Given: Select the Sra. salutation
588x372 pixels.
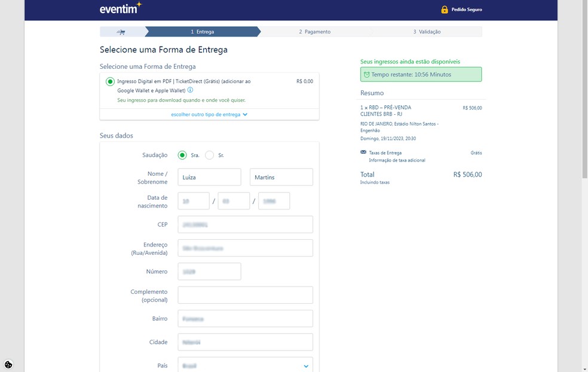Looking at the screenshot, I should click(x=182, y=155).
